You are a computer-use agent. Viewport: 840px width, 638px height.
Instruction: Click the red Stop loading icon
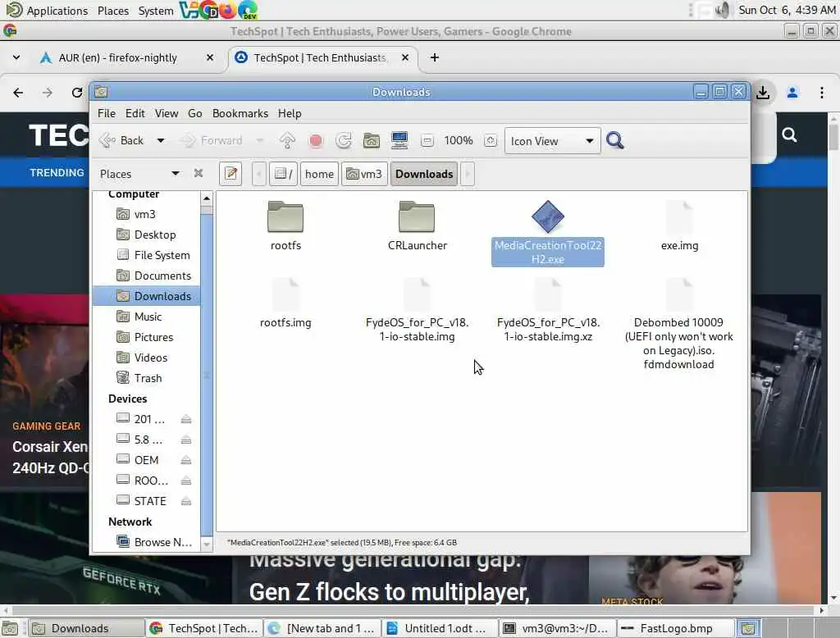point(316,140)
